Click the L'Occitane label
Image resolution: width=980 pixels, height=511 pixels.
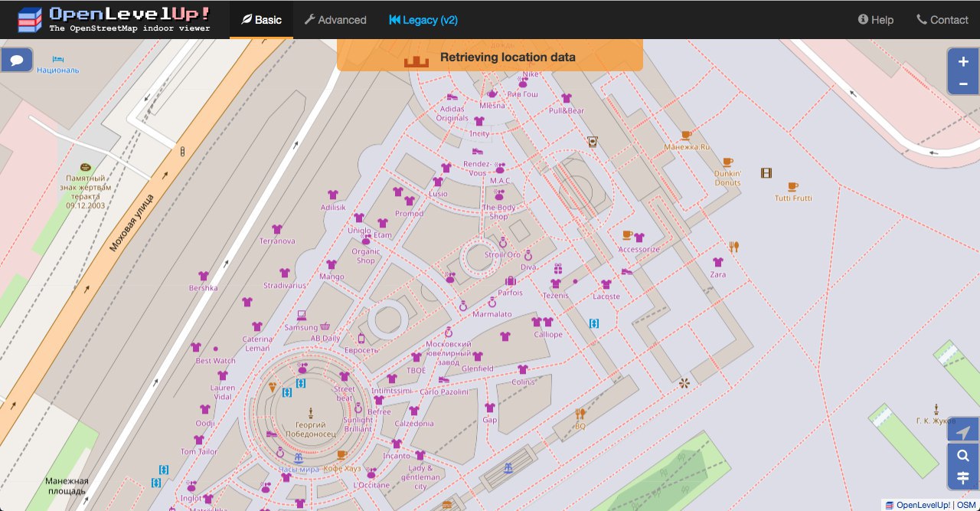(x=371, y=485)
